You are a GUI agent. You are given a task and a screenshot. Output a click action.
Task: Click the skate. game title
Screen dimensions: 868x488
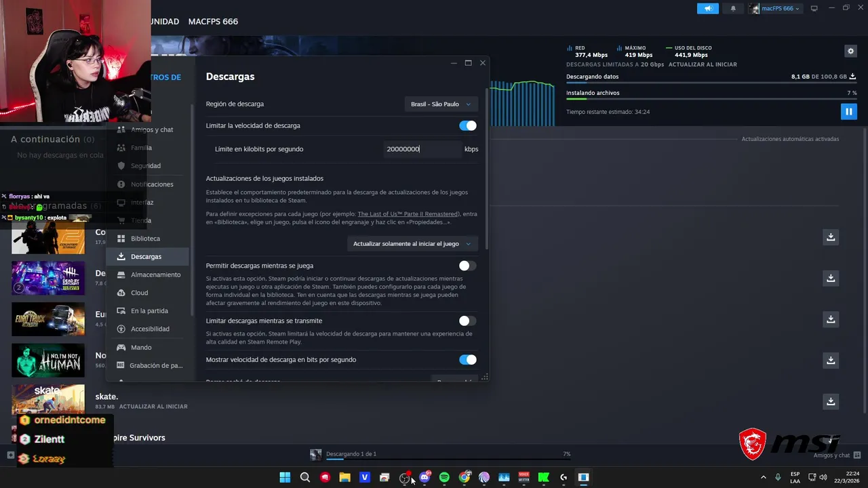(x=106, y=396)
